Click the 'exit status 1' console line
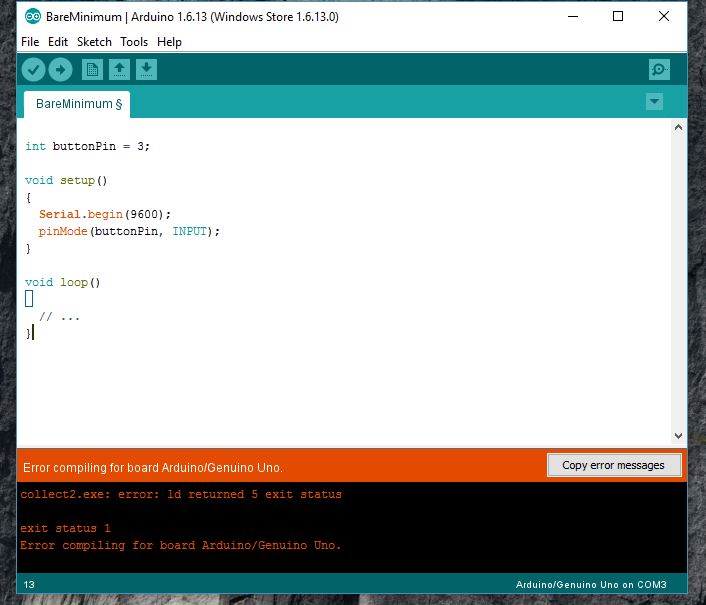The height and width of the screenshot is (605, 706). click(65, 528)
